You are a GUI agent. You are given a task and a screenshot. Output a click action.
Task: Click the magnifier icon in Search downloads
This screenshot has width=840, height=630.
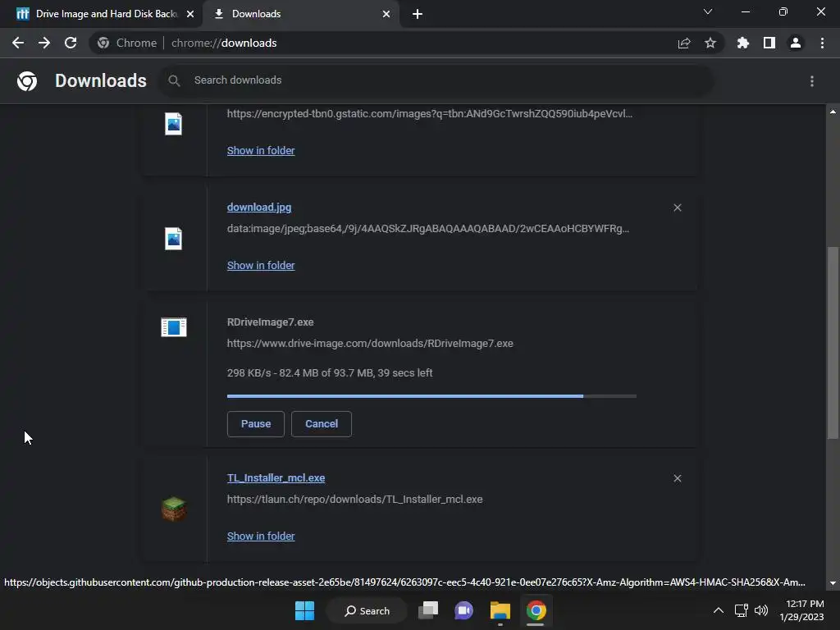tap(174, 80)
